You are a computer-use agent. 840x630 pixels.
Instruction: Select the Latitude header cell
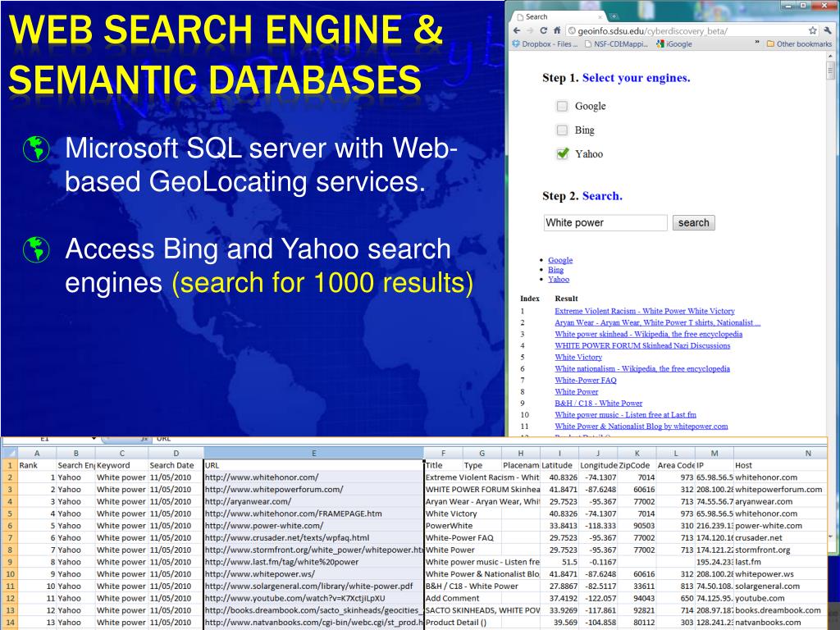tap(559, 465)
